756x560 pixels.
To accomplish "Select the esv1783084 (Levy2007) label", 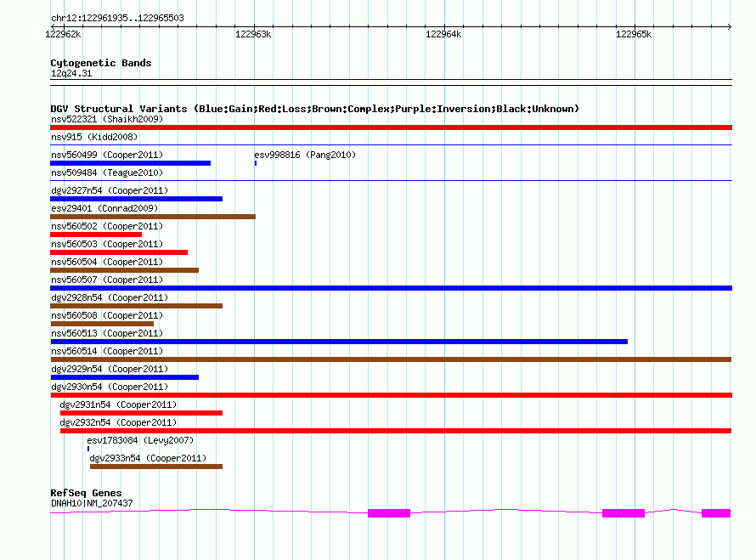I will [x=140, y=440].
